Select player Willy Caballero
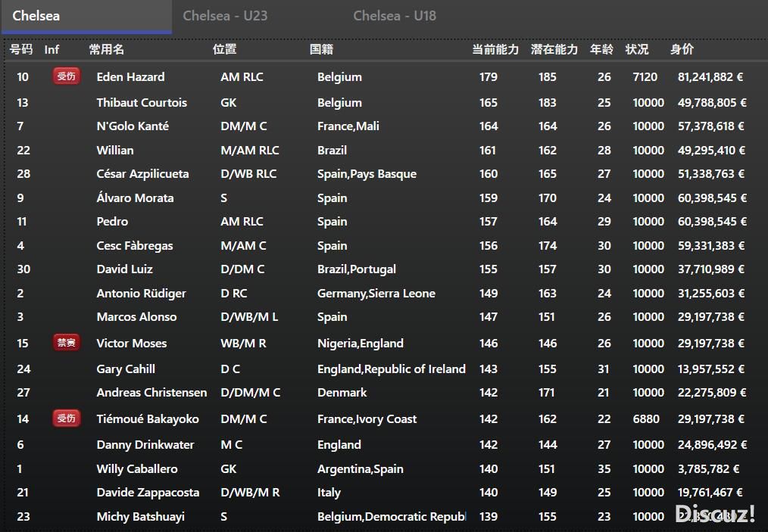768x532 pixels. 137,469
